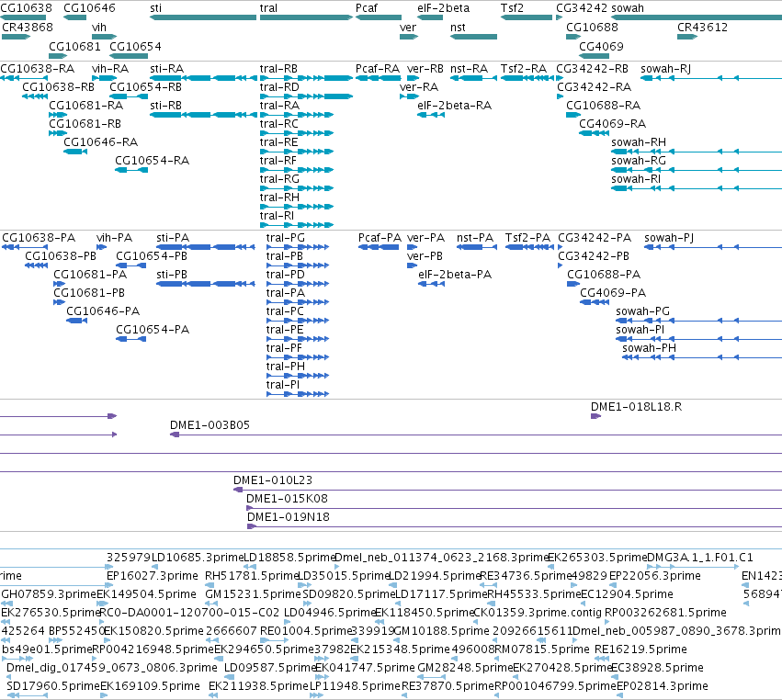
Task: Click the CG10654 gene bar
Action: point(129,56)
